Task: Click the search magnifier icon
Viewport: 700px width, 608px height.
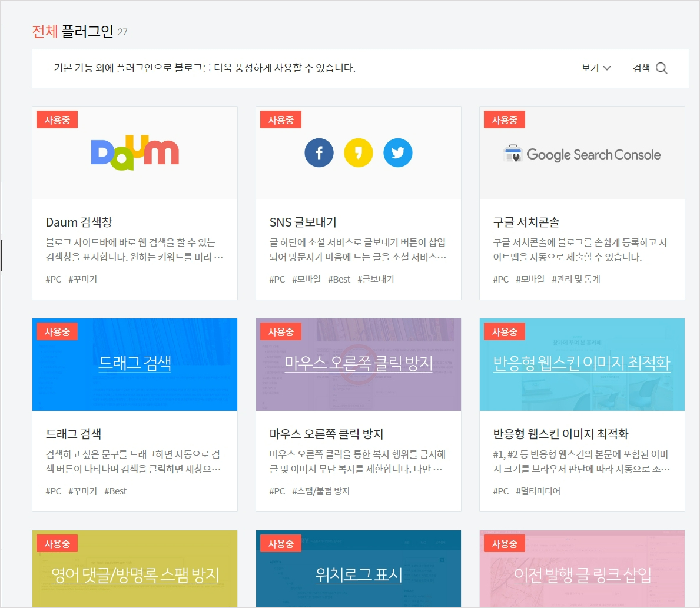Action: [662, 68]
